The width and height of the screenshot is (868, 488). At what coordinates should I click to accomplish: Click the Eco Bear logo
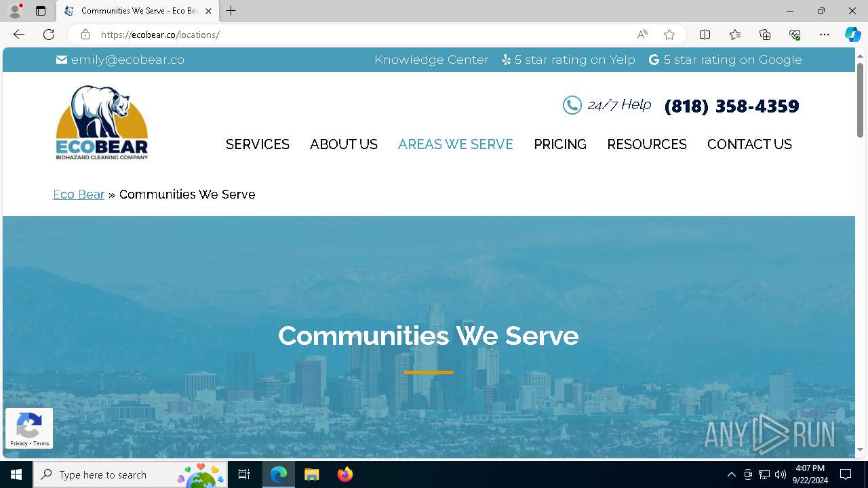coord(102,123)
